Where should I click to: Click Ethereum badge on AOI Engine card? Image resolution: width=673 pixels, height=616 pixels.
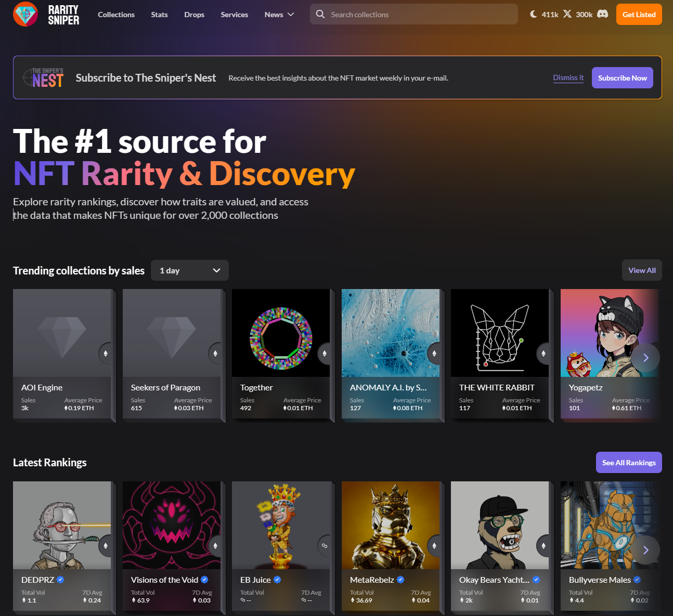(x=106, y=353)
